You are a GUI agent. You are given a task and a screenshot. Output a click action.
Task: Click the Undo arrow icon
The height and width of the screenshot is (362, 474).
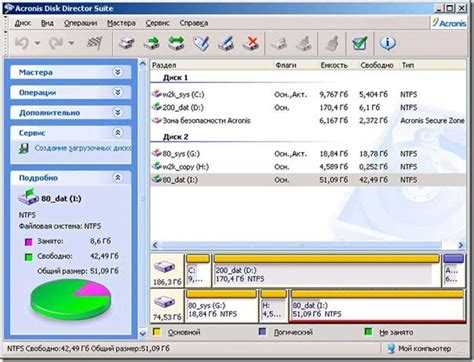[x=22, y=43]
